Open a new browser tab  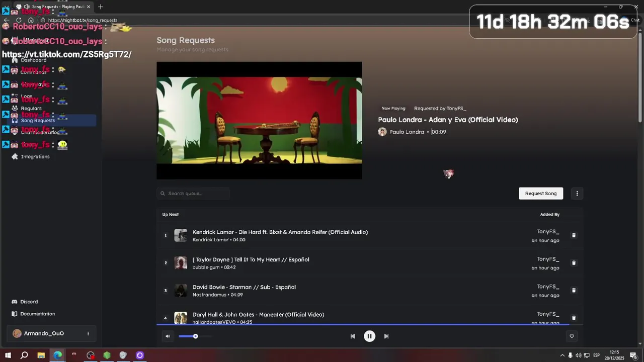click(x=101, y=7)
